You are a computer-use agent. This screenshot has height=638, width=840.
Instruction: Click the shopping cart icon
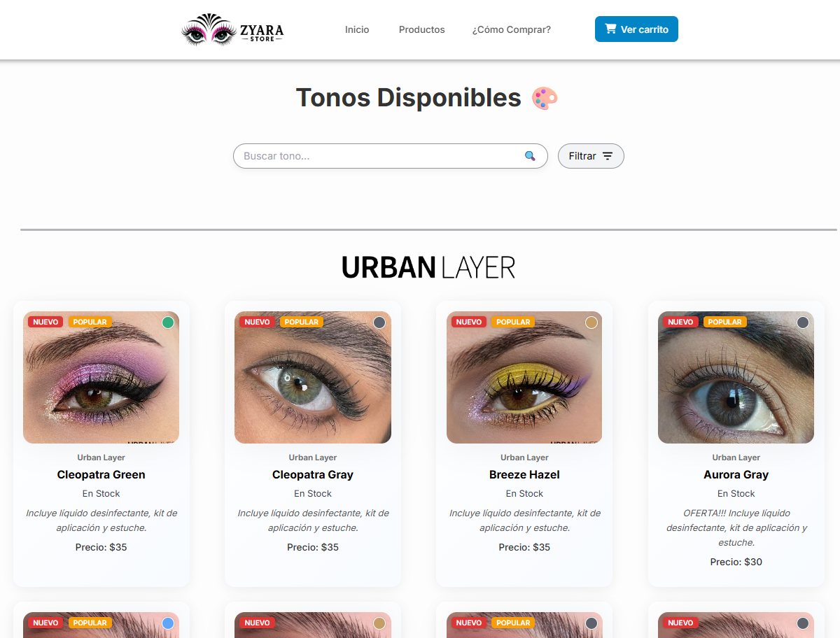610,29
